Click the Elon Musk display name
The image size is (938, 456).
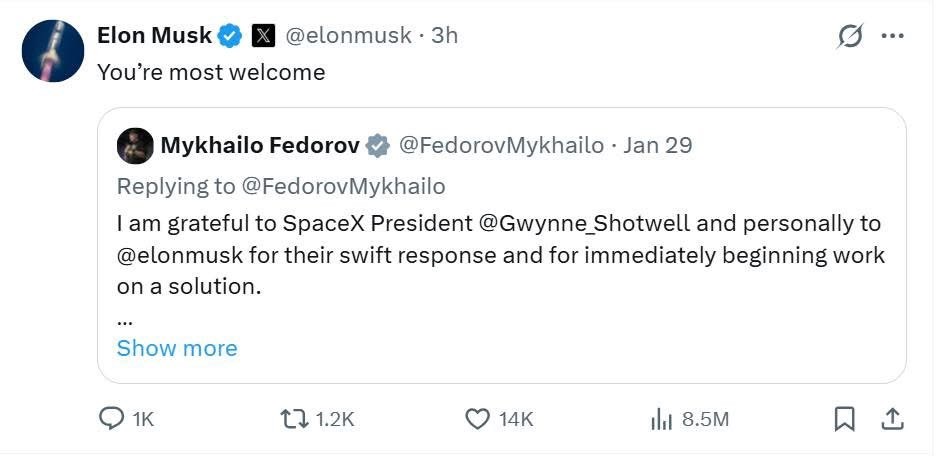154,36
